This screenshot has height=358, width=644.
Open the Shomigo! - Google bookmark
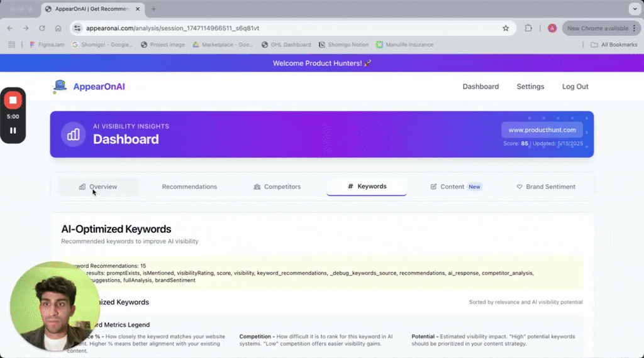click(x=103, y=45)
